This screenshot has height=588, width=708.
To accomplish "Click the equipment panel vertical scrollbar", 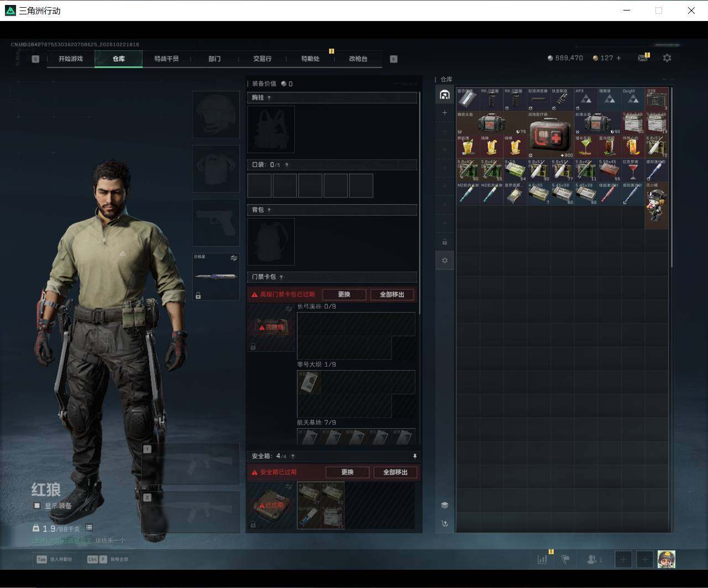I will [420, 202].
